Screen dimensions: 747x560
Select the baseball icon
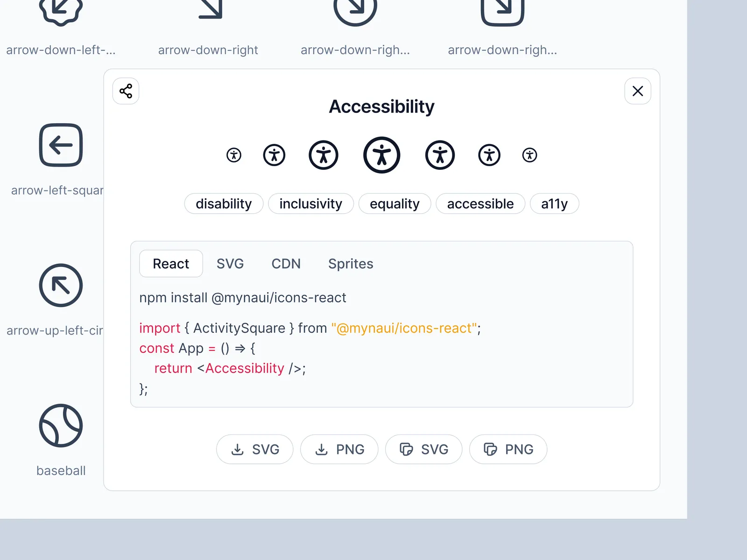pos(61,426)
